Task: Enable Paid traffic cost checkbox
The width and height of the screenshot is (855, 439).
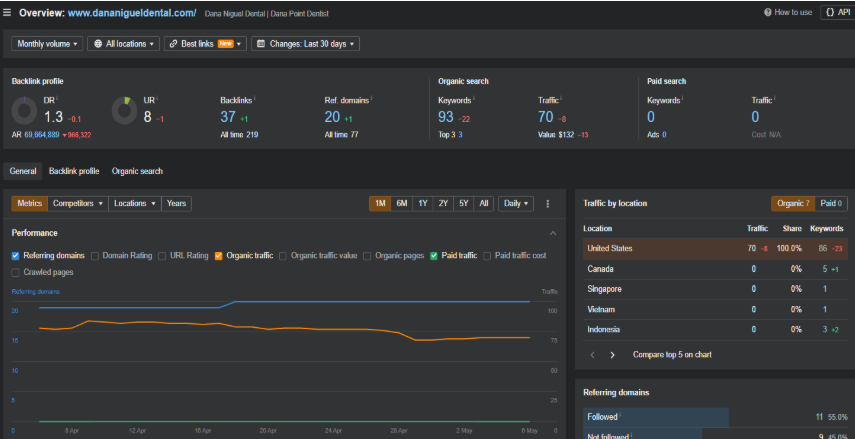Action: click(x=487, y=255)
